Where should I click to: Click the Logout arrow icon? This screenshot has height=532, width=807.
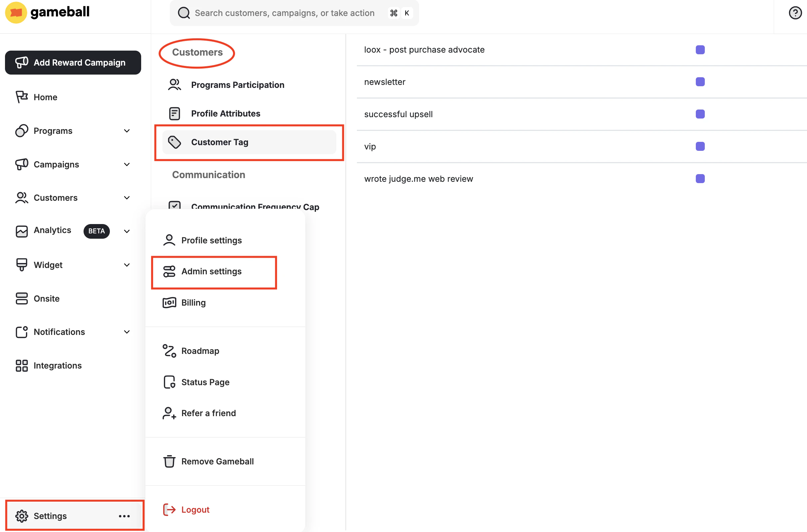click(x=169, y=510)
